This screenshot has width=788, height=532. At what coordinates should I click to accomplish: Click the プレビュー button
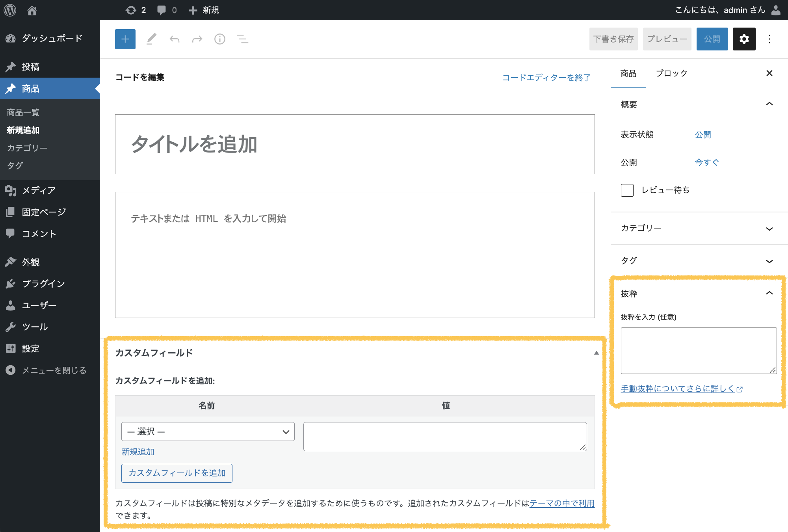pyautogui.click(x=667, y=39)
